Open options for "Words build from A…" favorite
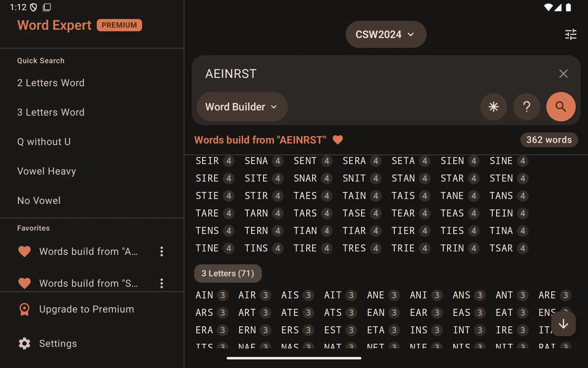 point(162,251)
